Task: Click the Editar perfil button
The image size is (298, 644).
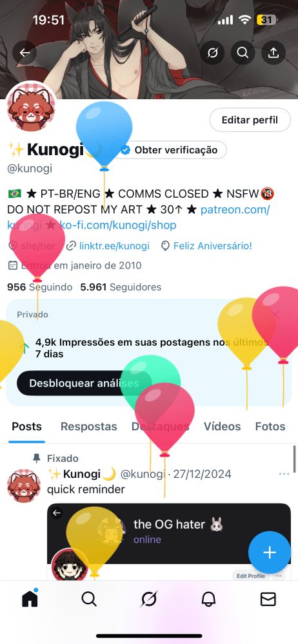Action: (250, 120)
